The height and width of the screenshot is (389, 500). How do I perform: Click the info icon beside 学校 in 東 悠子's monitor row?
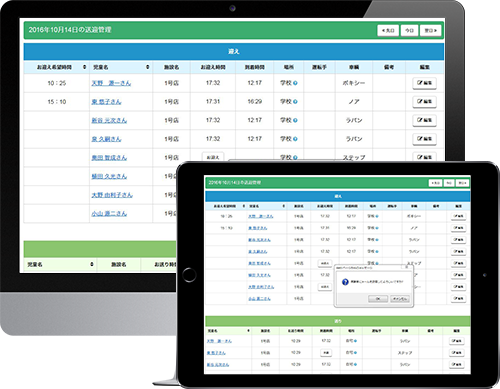[x=295, y=102]
